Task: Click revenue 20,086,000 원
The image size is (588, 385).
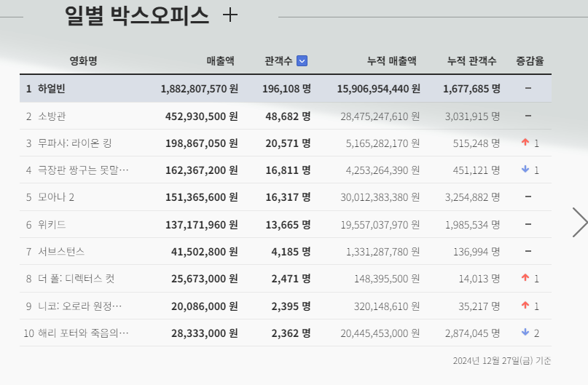Action: click(204, 306)
